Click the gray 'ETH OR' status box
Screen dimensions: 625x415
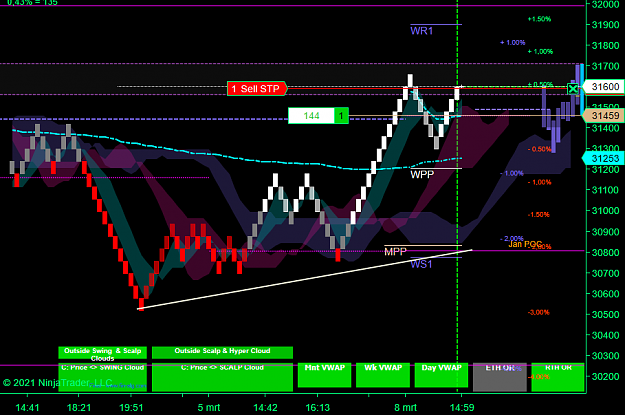click(500, 377)
